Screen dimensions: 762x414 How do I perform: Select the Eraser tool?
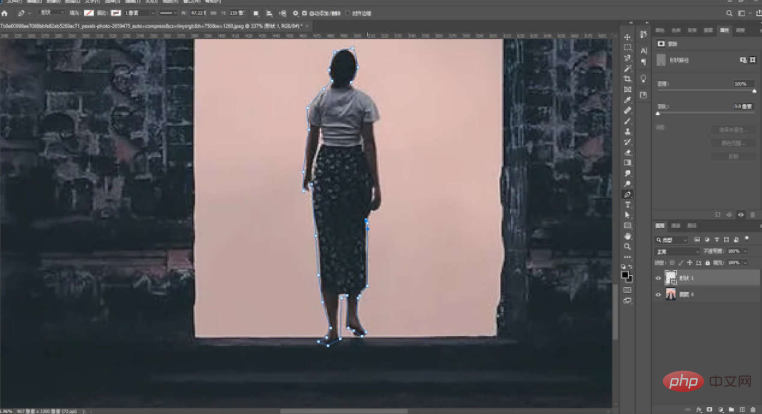(627, 153)
